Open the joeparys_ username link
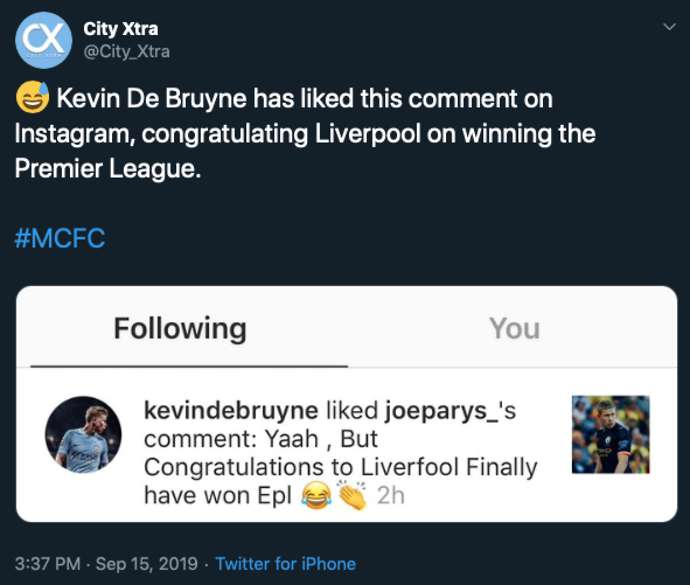The image size is (690, 585). (446, 411)
